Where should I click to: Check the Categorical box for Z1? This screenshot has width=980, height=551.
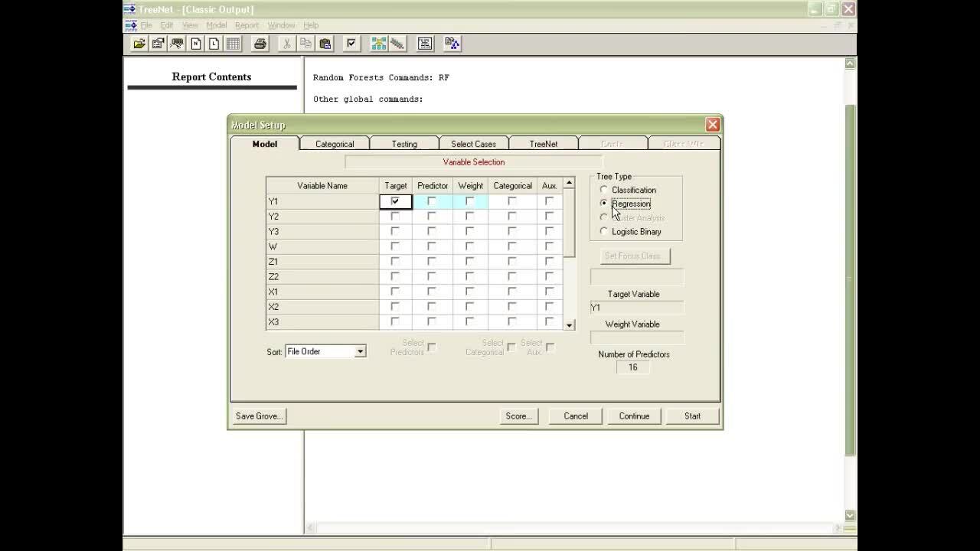[x=511, y=262]
